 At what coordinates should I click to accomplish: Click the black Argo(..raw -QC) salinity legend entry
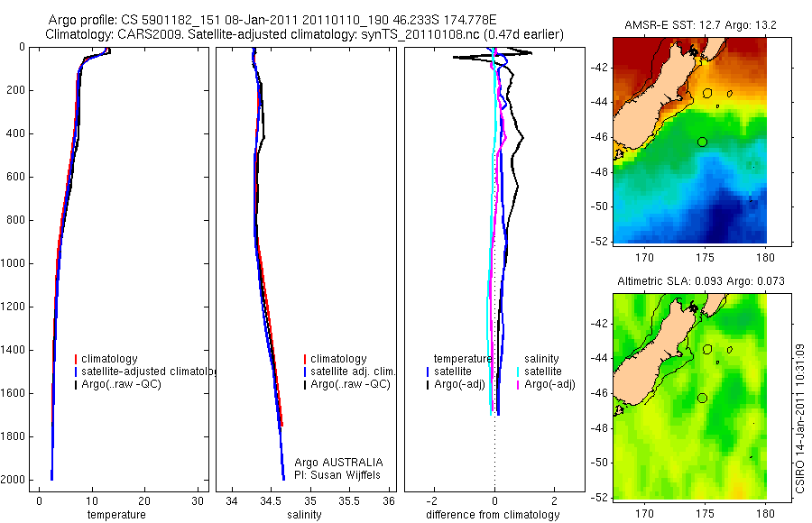(x=347, y=385)
